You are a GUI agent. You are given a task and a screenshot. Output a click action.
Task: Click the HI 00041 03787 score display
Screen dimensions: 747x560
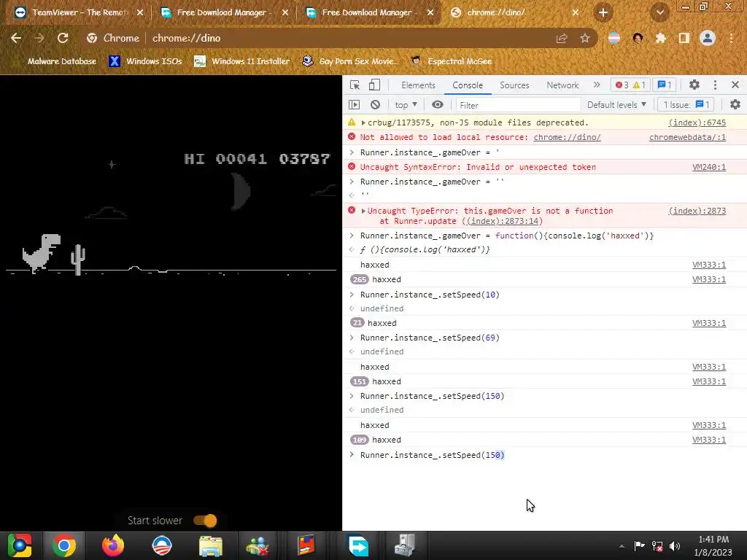258,158
